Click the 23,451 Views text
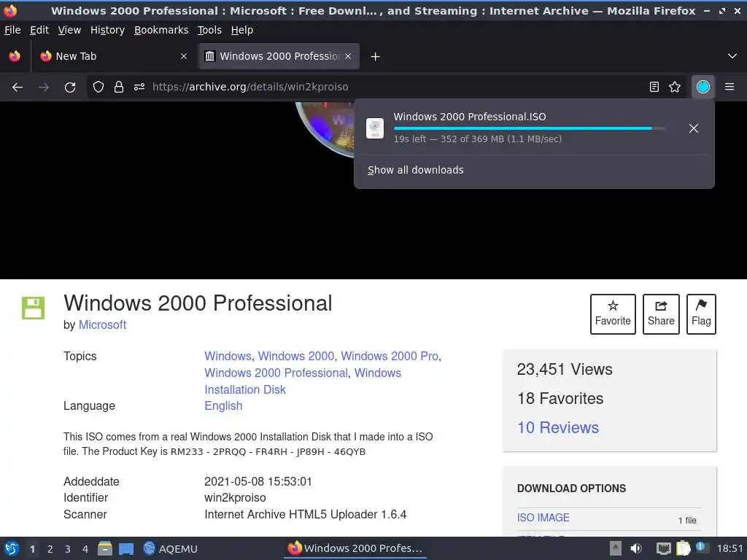Screen dimensions: 747x560 point(565,370)
